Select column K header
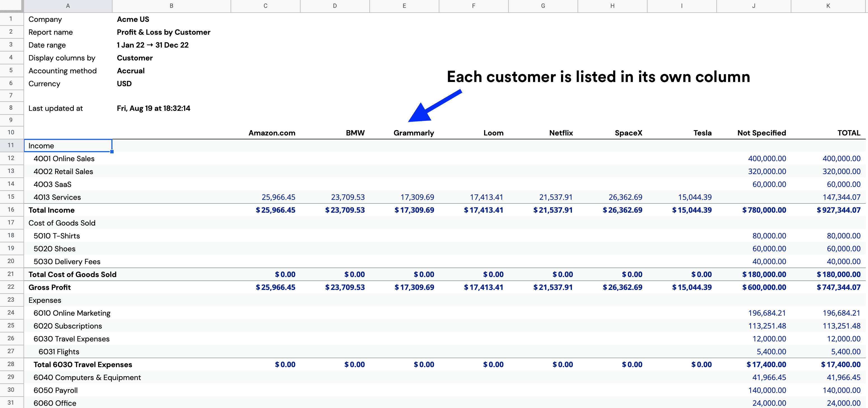868x408 pixels. 828,6
